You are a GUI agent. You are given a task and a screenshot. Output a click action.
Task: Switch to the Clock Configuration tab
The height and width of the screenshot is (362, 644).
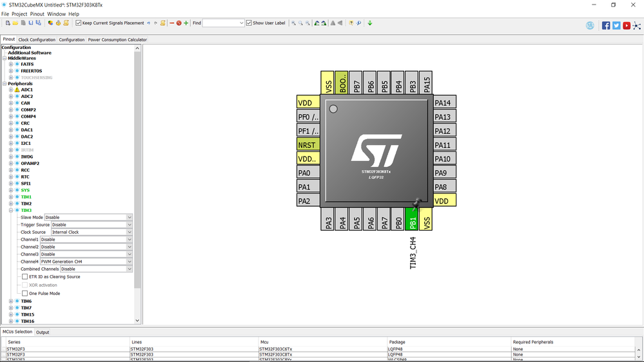tap(37, 40)
